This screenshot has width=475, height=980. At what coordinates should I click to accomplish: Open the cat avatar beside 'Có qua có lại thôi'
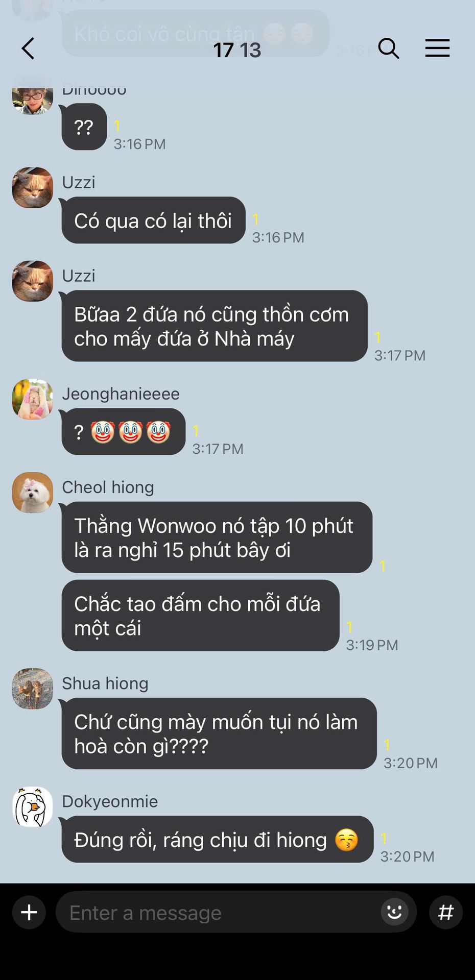click(x=33, y=187)
